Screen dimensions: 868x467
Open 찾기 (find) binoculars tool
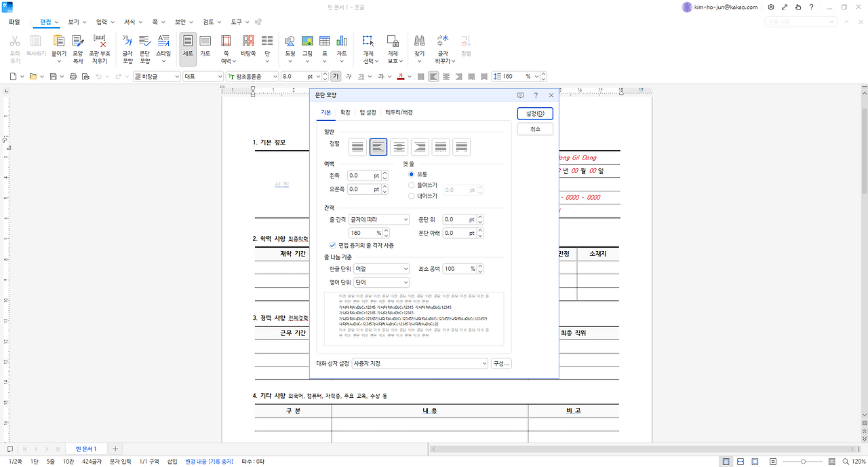click(x=419, y=48)
